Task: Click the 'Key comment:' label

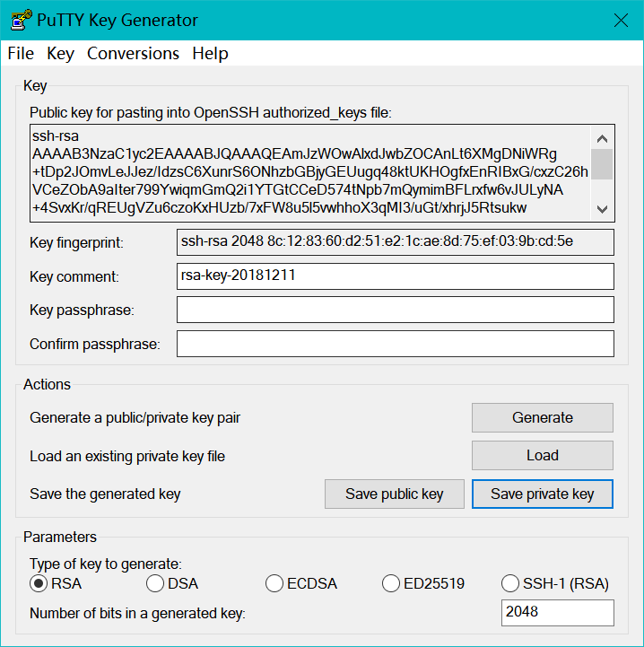Action: (x=74, y=276)
